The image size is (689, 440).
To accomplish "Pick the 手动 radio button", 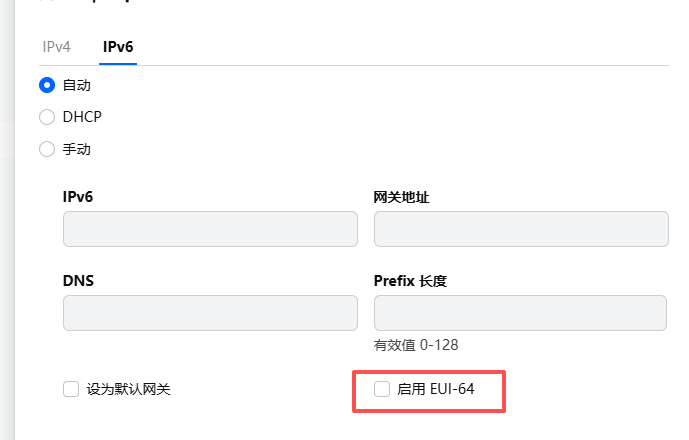I will [x=47, y=149].
